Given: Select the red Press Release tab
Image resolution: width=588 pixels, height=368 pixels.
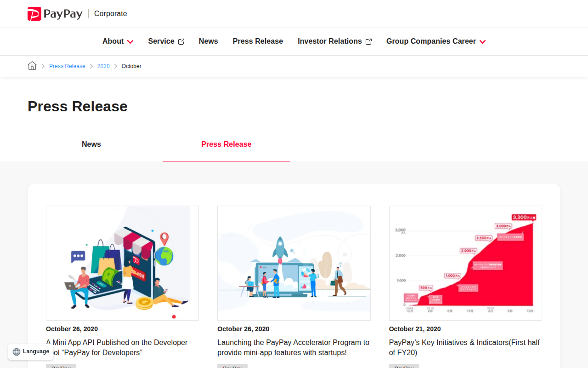Looking at the screenshot, I should [226, 144].
